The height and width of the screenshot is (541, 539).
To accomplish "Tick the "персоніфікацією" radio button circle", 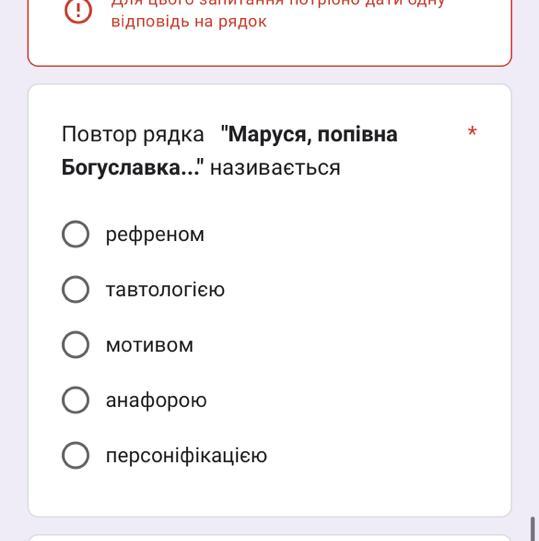I will point(76,455).
